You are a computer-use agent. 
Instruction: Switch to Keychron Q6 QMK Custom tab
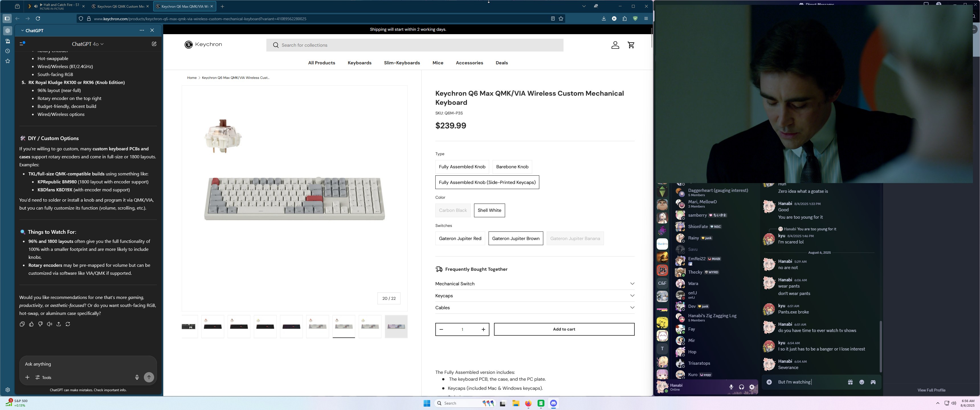click(x=121, y=7)
